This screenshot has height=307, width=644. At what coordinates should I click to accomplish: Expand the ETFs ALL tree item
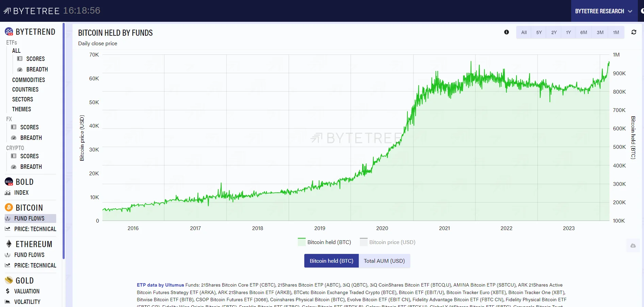pos(16,51)
